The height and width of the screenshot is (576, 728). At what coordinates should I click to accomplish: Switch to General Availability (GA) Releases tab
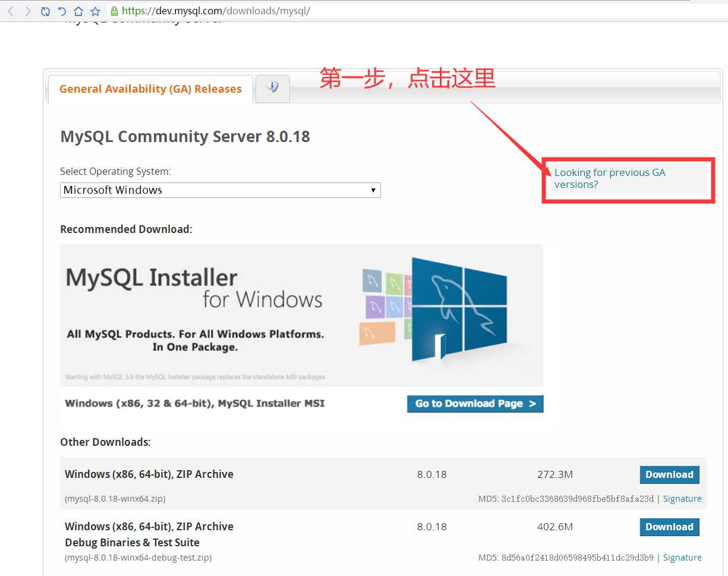(150, 89)
